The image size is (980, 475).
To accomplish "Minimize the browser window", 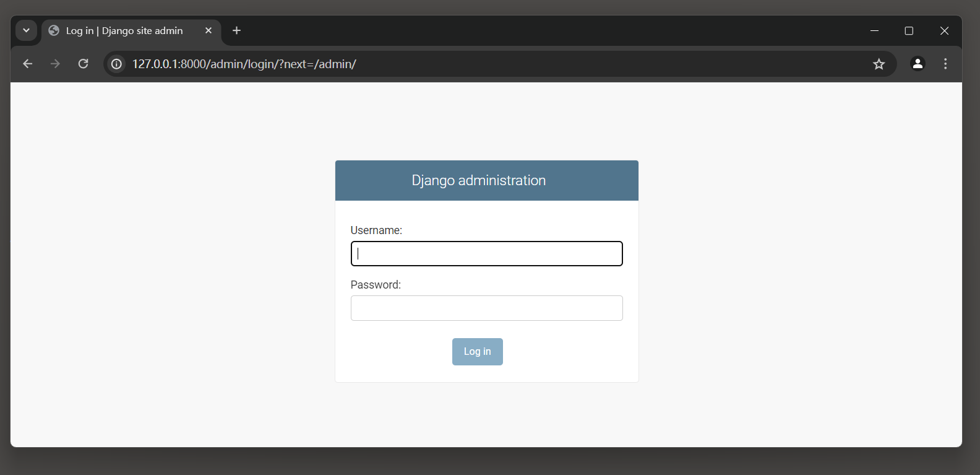I will [874, 30].
